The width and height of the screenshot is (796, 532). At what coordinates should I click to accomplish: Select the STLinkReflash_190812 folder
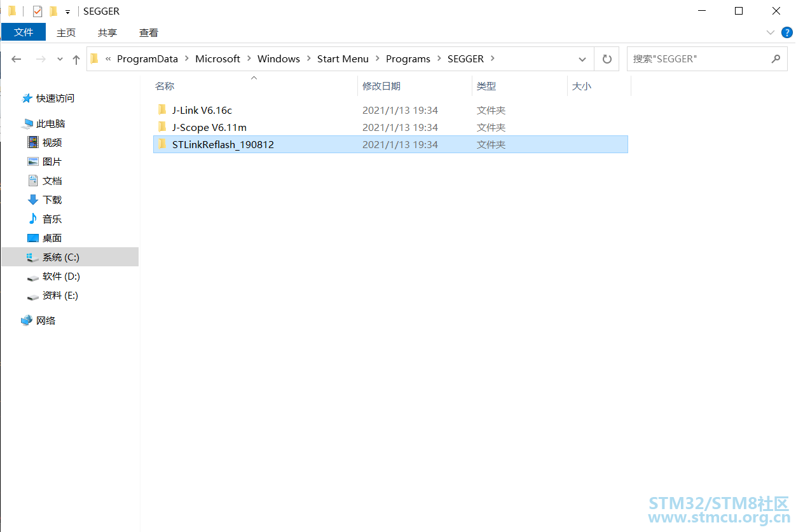(x=390, y=144)
